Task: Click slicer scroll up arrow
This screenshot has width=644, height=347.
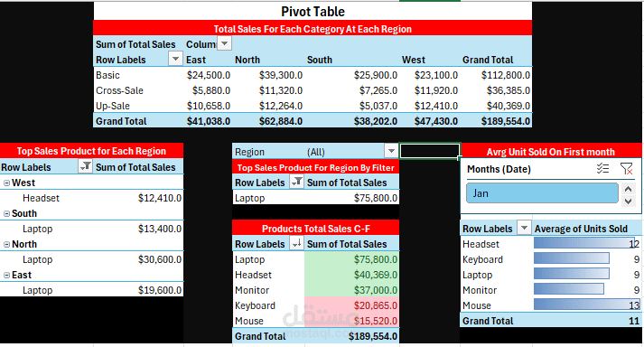Action: pyautogui.click(x=628, y=189)
